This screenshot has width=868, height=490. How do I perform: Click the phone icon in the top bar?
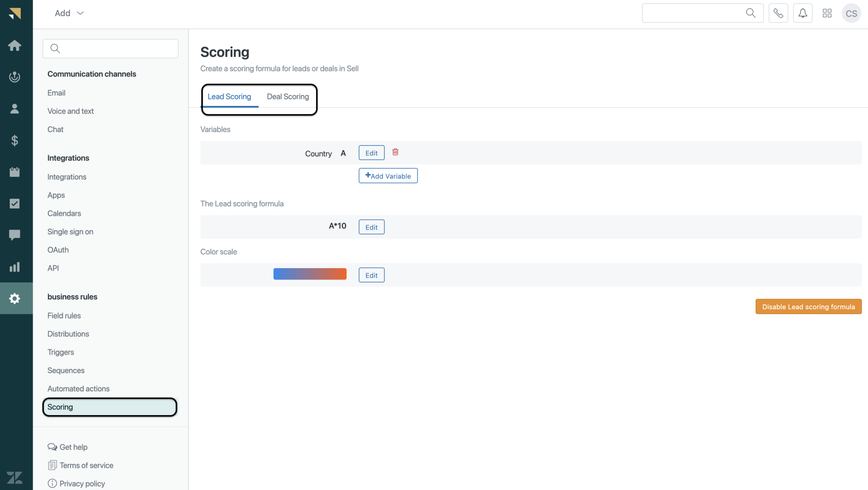click(778, 13)
